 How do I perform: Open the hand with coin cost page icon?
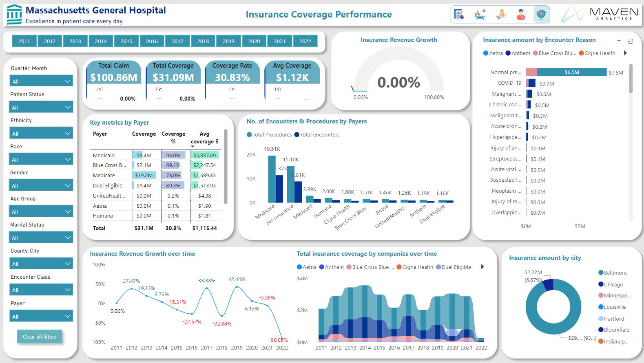pyautogui.click(x=501, y=15)
